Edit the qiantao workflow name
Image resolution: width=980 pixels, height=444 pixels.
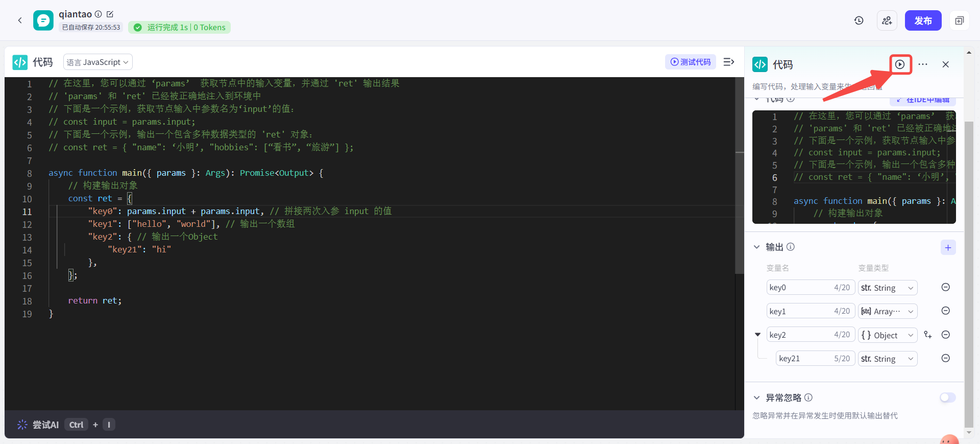(x=110, y=14)
